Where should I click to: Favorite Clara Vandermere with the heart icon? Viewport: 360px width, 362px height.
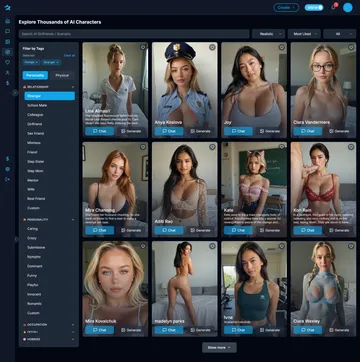click(x=351, y=47)
